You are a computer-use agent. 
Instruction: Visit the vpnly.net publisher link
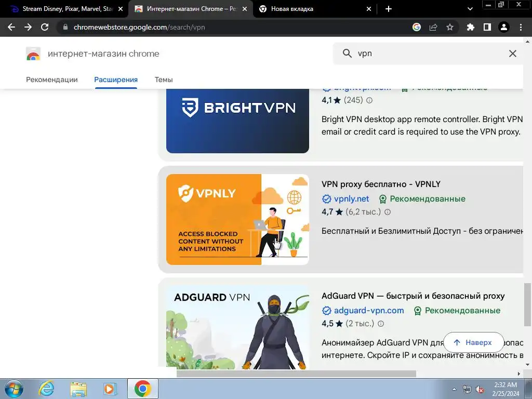(352, 199)
